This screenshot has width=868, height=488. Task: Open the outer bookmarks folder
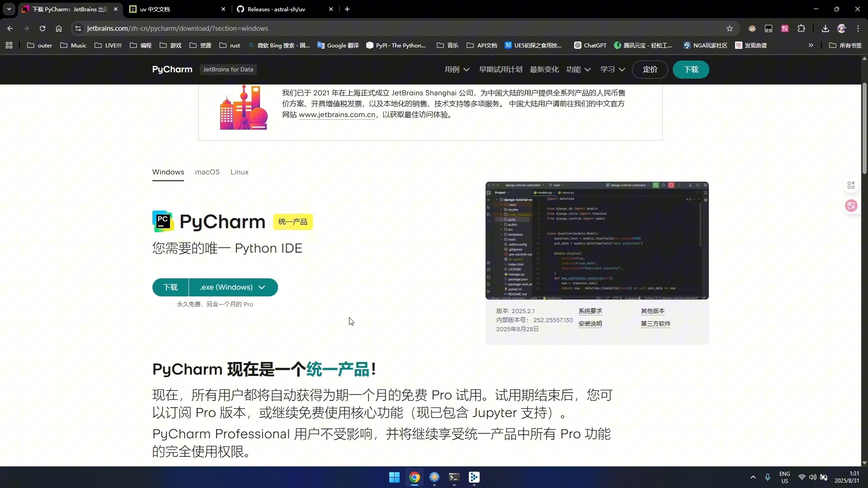coord(40,45)
